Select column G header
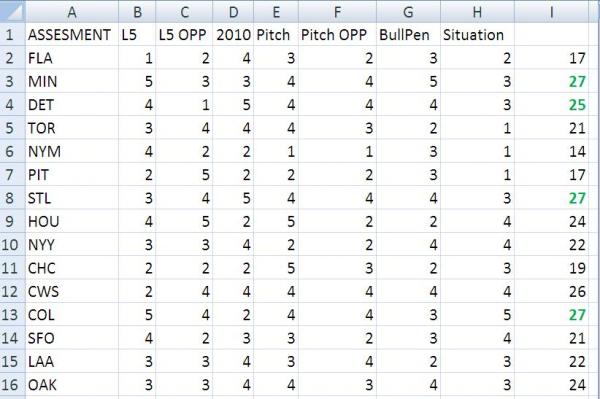The image size is (600, 399). click(x=408, y=11)
